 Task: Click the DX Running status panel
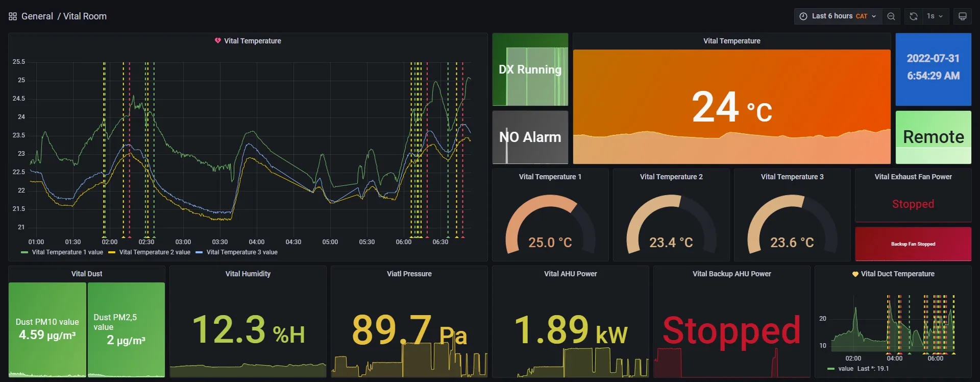tap(530, 69)
